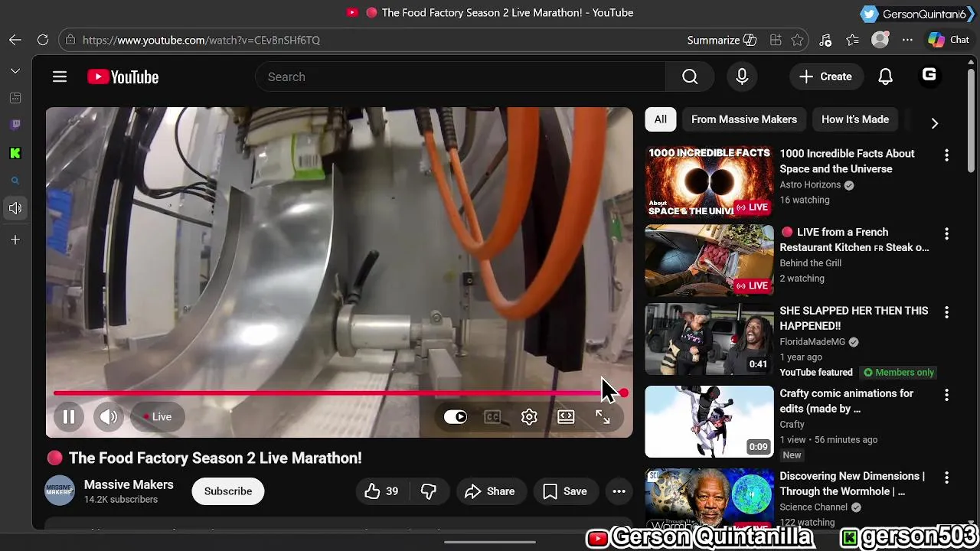Open options for Discovering New Dimensions video

(x=946, y=478)
